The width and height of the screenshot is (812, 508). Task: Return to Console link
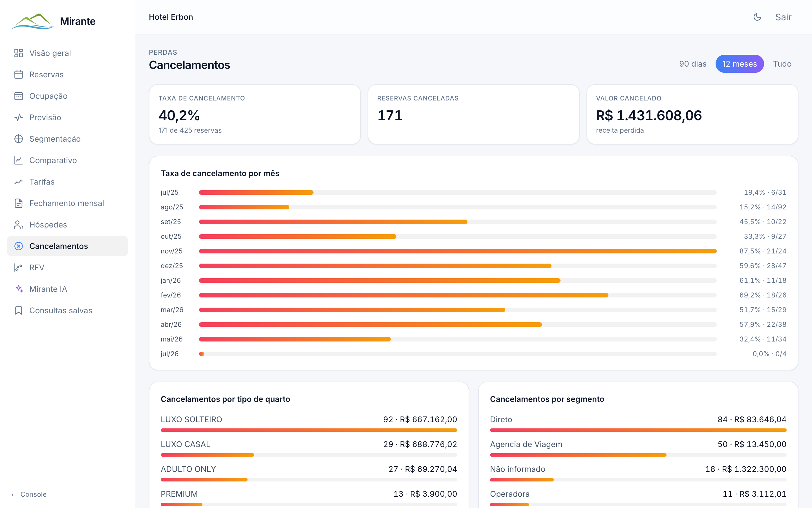click(29, 494)
